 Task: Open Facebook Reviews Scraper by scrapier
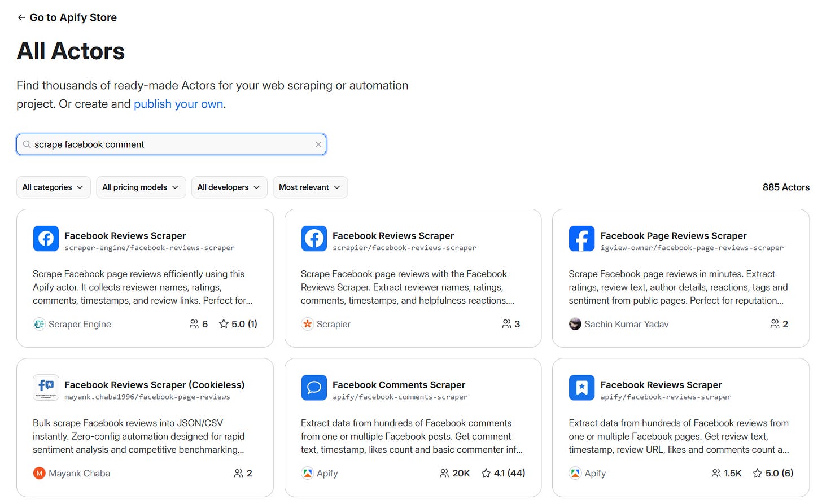(x=393, y=235)
